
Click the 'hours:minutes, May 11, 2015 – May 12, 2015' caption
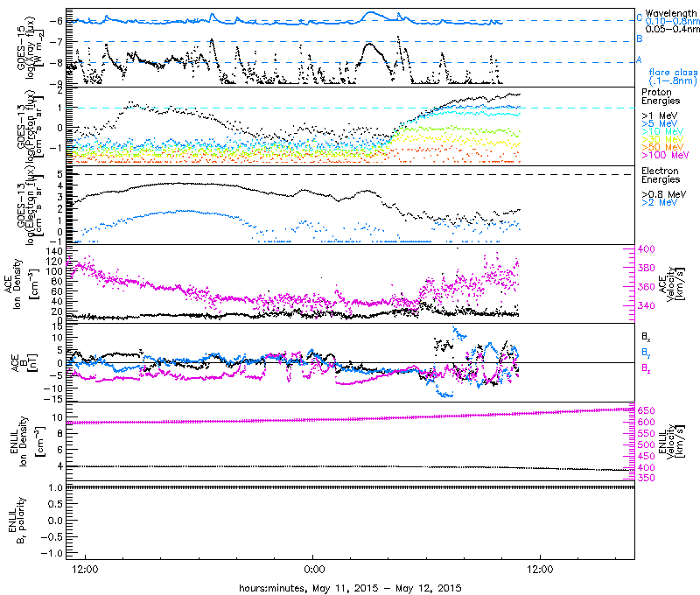point(350,588)
